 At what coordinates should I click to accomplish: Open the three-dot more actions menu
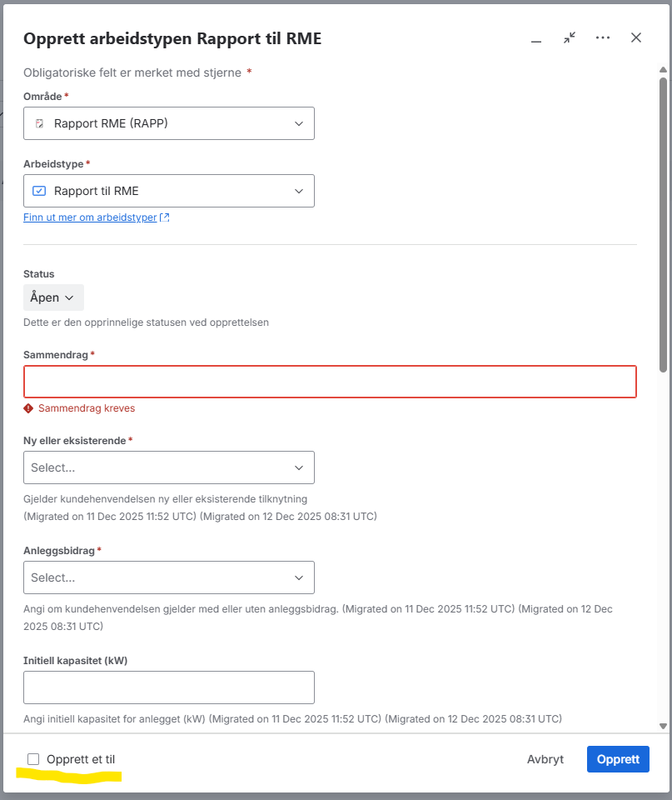[603, 38]
